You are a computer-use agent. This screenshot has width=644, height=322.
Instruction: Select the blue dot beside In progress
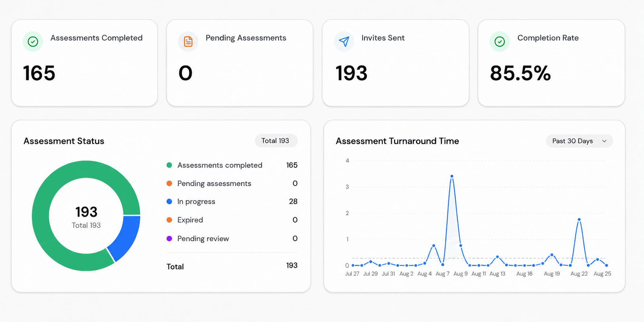(169, 201)
